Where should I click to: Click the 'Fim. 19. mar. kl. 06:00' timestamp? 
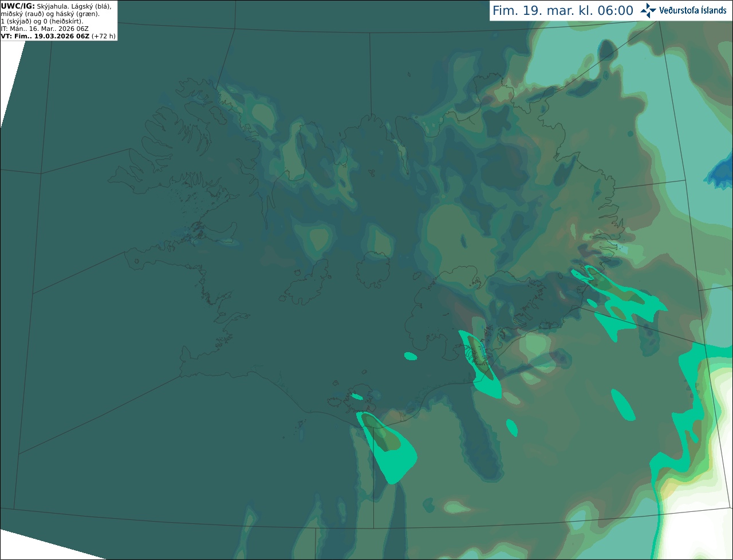563,11
